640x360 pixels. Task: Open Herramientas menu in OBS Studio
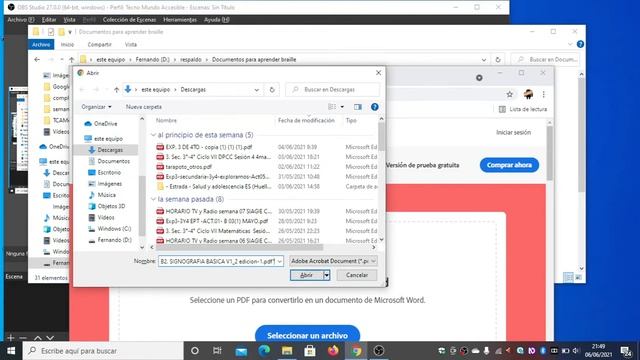coord(180,20)
